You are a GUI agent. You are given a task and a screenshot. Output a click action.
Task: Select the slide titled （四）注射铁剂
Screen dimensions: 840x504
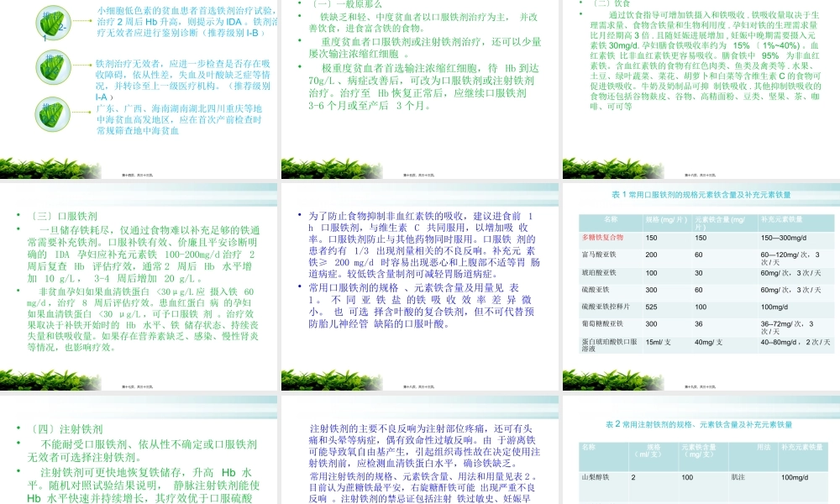click(139, 454)
